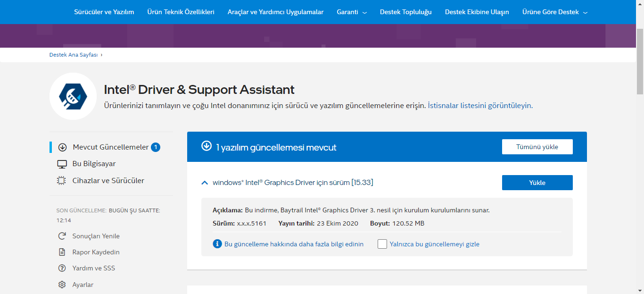Click the download arrow icon in the blue header
Image resolution: width=644 pixels, height=294 pixels.
(206, 146)
